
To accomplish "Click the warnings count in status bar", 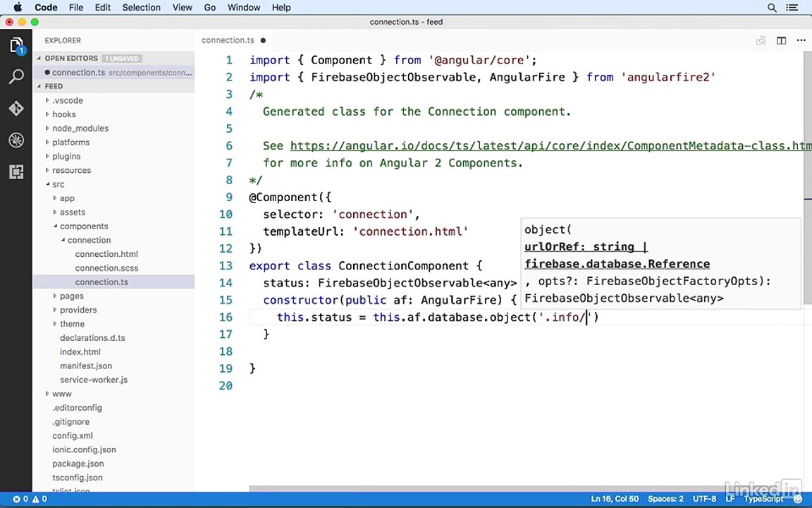I will (40, 499).
